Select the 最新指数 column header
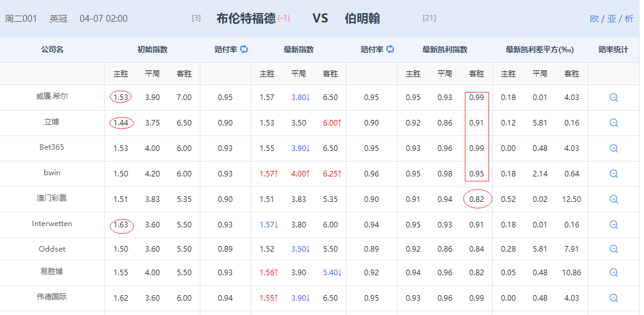This screenshot has width=644, height=315. point(299,50)
